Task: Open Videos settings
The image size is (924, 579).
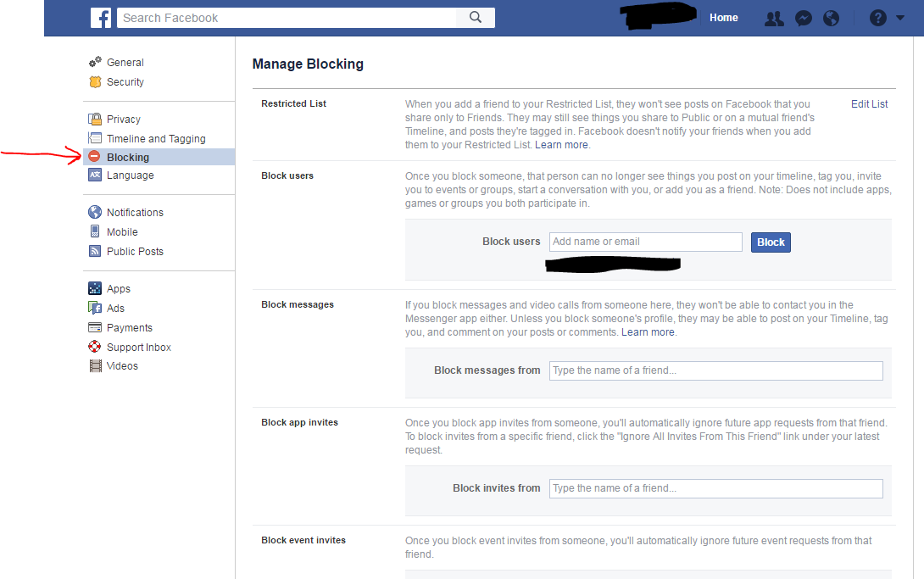Action: [122, 365]
